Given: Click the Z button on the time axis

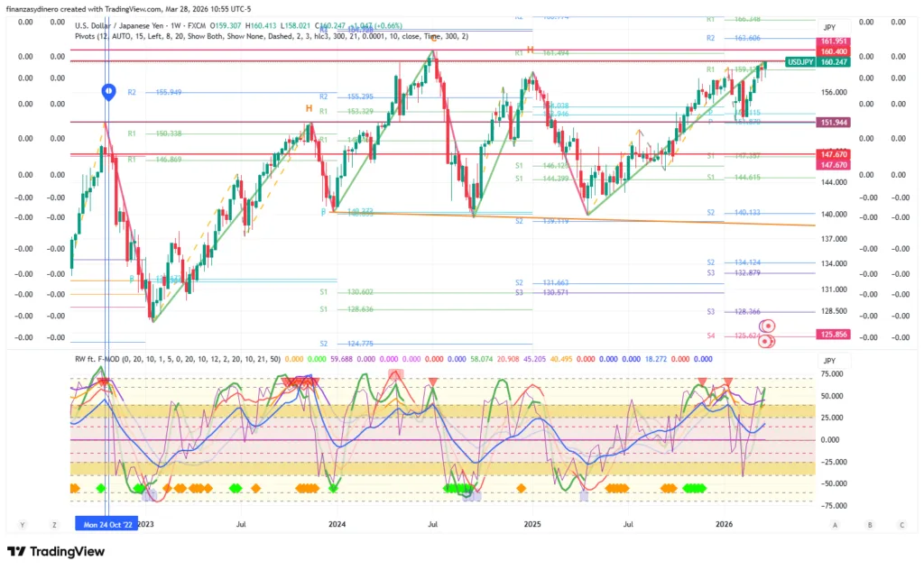Looking at the screenshot, I should pyautogui.click(x=55, y=524).
